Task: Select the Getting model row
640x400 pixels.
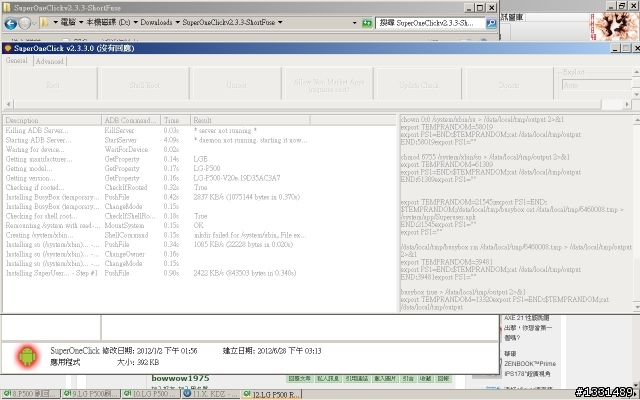Action: click(x=157, y=168)
